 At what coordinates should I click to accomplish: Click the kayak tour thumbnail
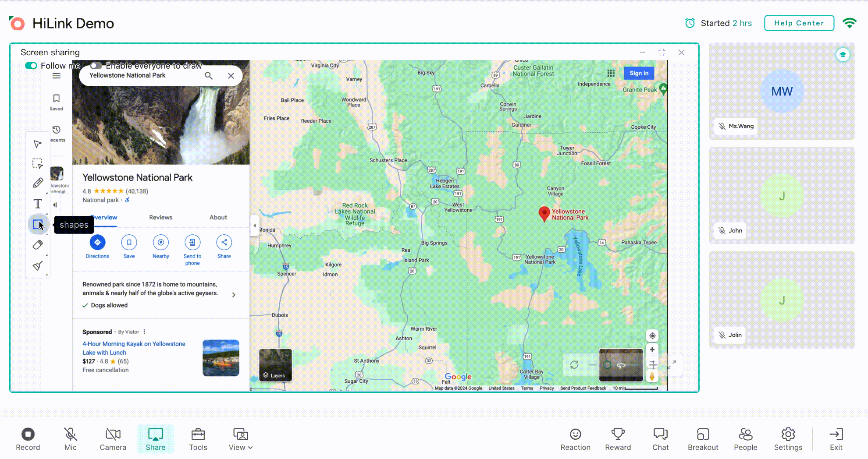(221, 358)
